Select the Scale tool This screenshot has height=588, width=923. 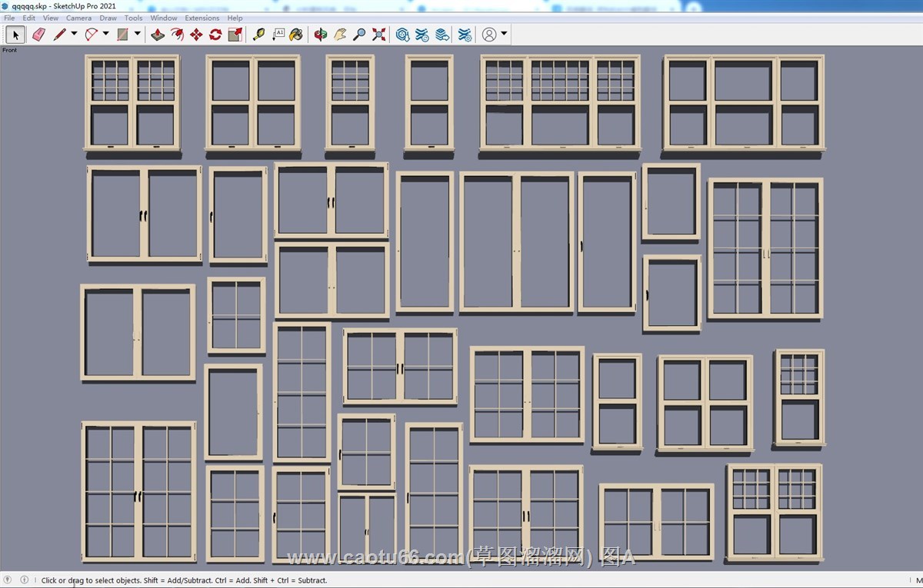pos(235,35)
